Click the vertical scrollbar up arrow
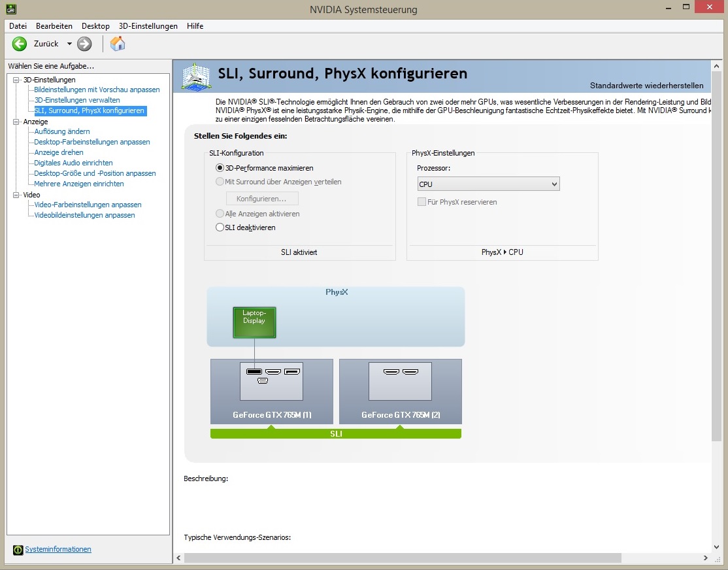 click(x=716, y=67)
